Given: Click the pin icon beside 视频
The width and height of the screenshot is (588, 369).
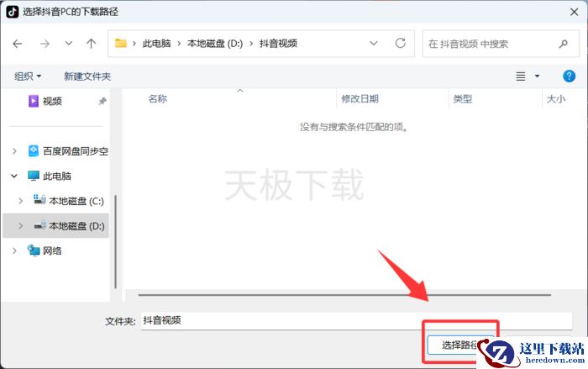Looking at the screenshot, I should tap(102, 101).
